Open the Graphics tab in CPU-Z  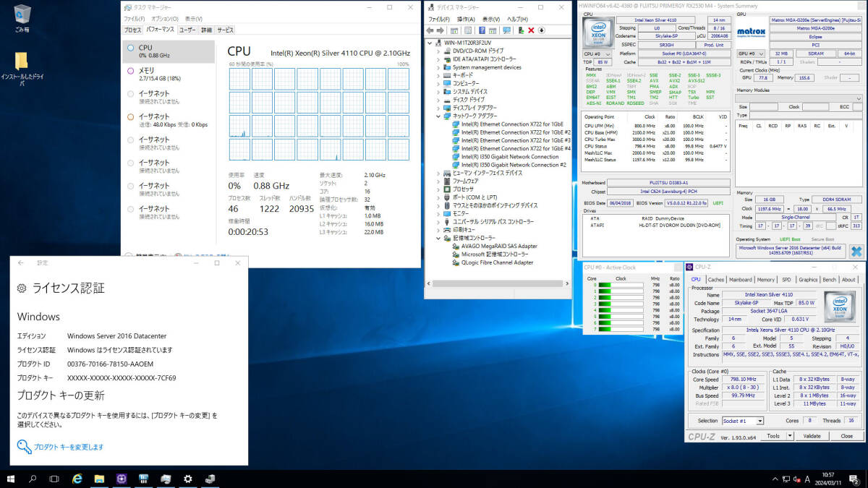(808, 280)
